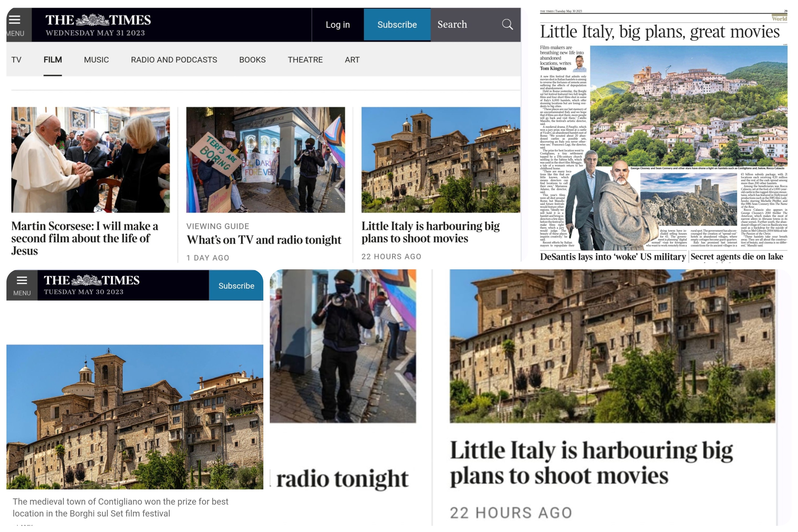This screenshot has height=532, width=798.
Task: Open the ART section tab
Action: (x=352, y=60)
